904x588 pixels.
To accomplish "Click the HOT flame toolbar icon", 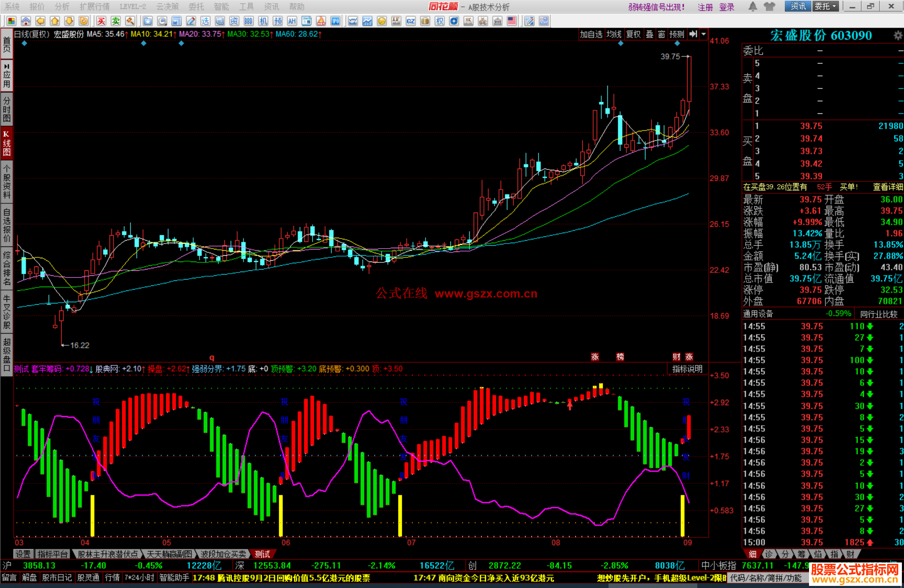I will (x=321, y=21).
